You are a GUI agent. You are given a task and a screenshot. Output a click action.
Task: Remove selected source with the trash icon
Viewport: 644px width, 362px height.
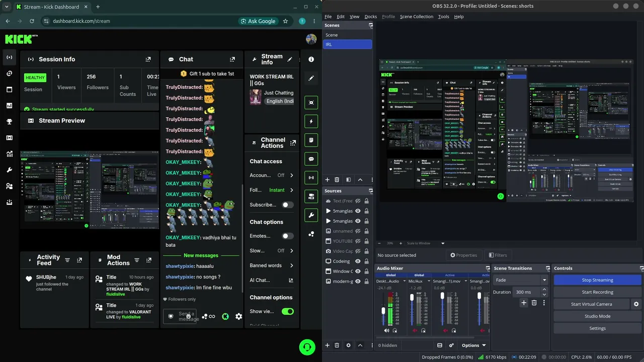[x=337, y=345]
